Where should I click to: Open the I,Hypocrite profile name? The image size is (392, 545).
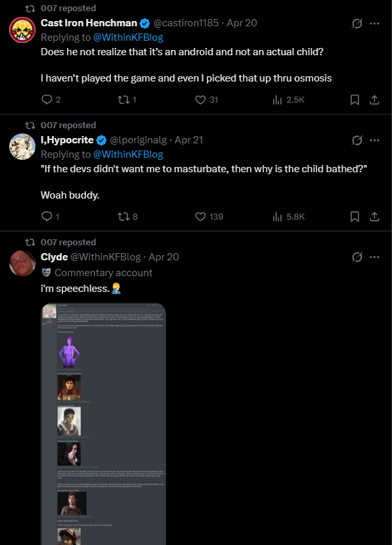[67, 140]
